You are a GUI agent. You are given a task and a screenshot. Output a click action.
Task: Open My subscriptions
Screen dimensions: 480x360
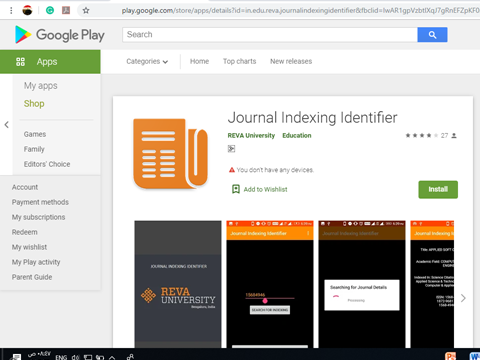click(x=39, y=217)
